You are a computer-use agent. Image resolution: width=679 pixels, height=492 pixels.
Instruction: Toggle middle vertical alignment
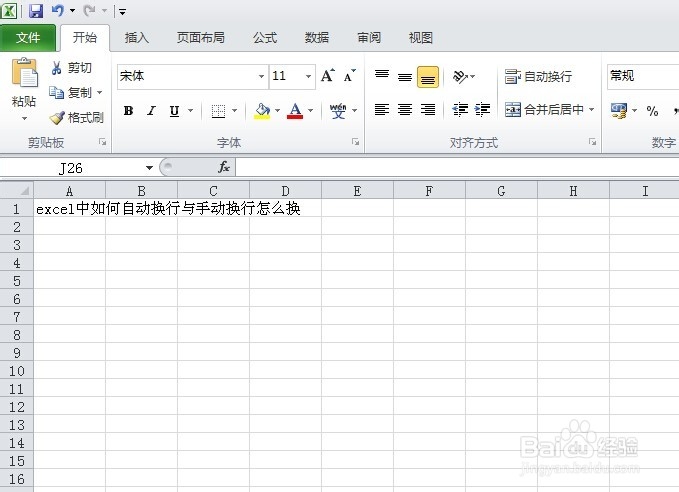coord(405,77)
